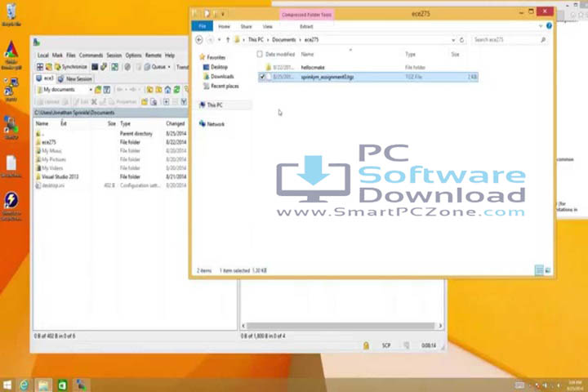Click the horizontal scrollbar in WinSCP remote panel
This screenshot has height=392, width=588.
pyautogui.click(x=341, y=326)
